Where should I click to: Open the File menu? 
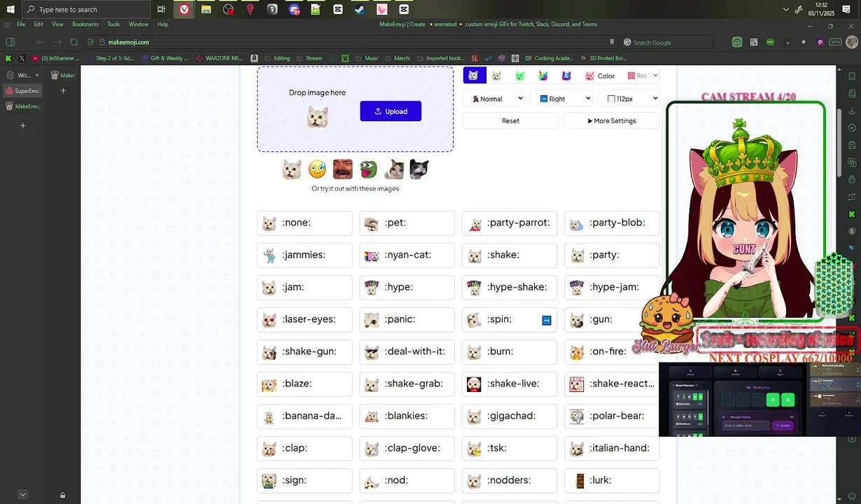click(21, 24)
